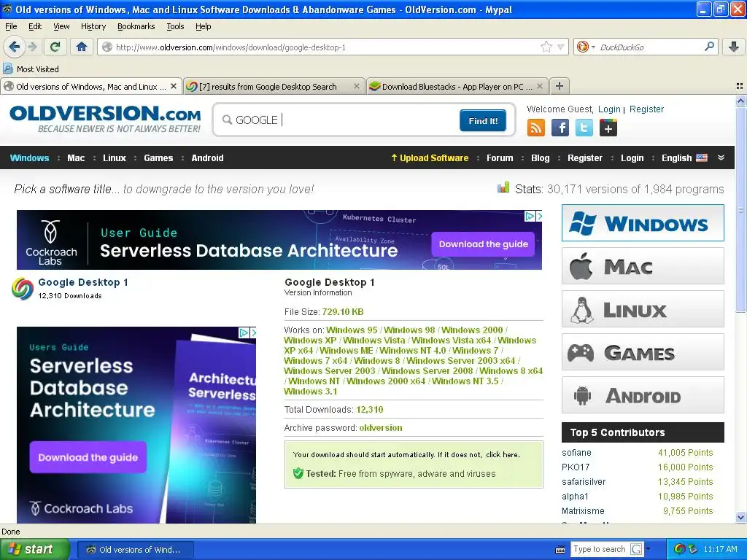
Task: Click the AdChoices icon on banner ad
Action: 530,216
